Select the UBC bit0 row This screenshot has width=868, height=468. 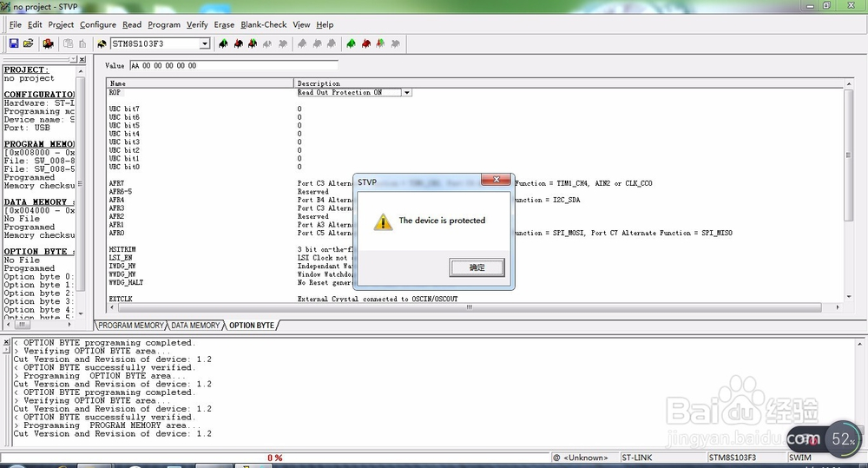pos(124,167)
